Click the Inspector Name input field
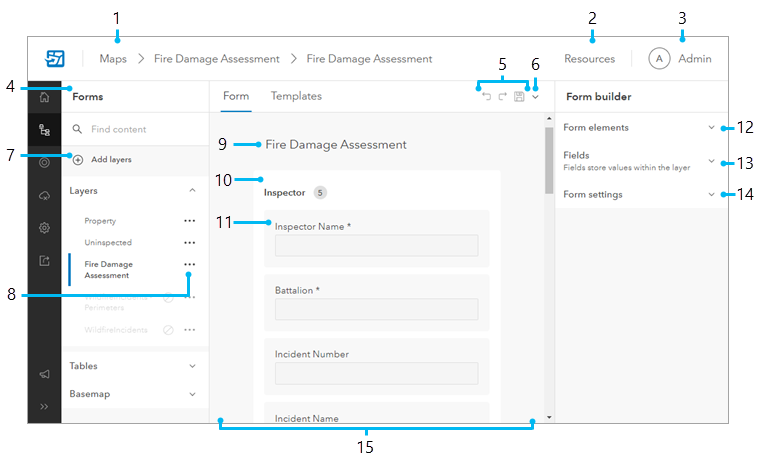This screenshot has height=466, width=763. [376, 246]
